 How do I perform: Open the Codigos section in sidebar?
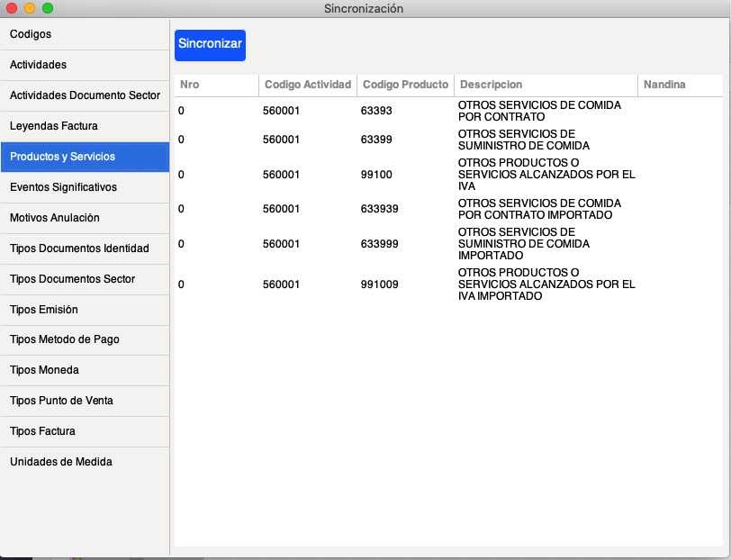pyautogui.click(x=85, y=34)
